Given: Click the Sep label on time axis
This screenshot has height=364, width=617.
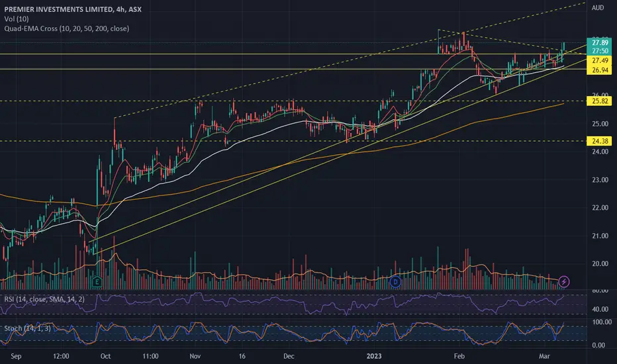Looking at the screenshot, I should [x=16, y=356].
